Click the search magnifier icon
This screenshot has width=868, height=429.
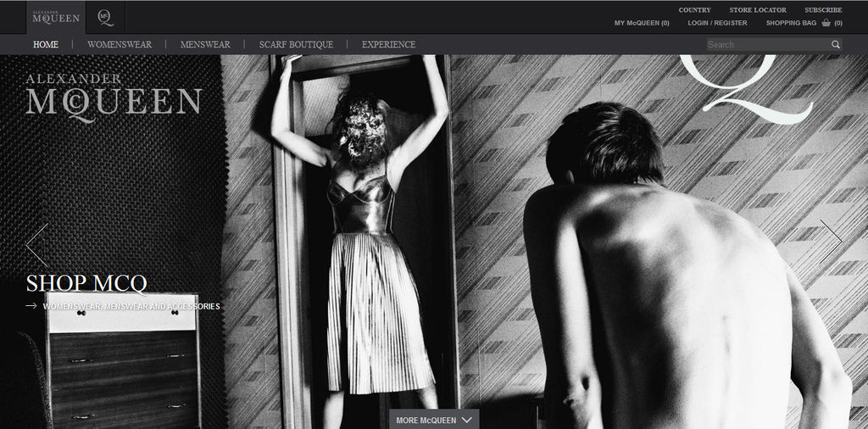835,45
